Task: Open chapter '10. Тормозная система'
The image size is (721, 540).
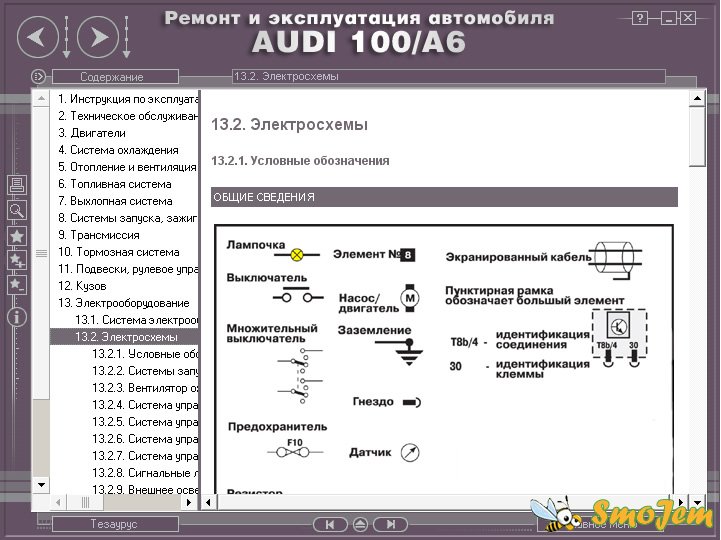Action: coord(119,252)
